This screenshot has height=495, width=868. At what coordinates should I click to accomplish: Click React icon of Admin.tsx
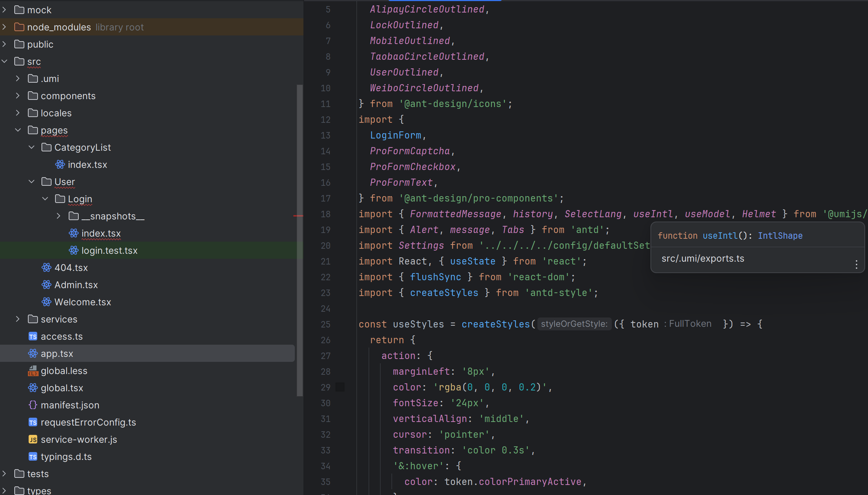[47, 285]
